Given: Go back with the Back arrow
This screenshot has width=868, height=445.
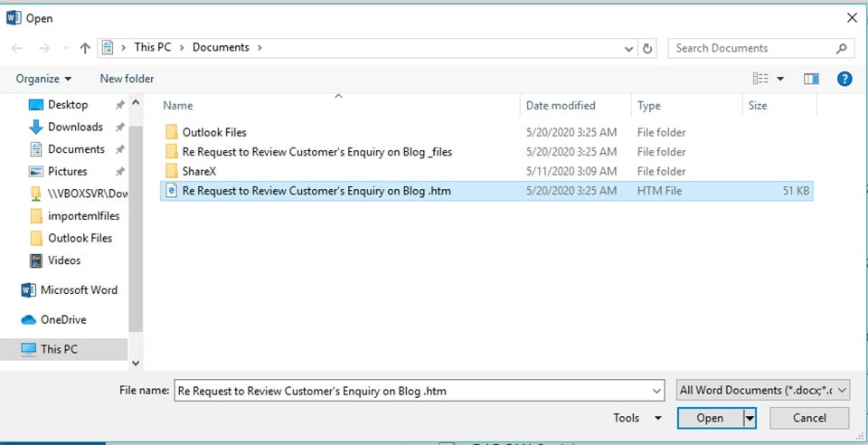Looking at the screenshot, I should (x=16, y=48).
